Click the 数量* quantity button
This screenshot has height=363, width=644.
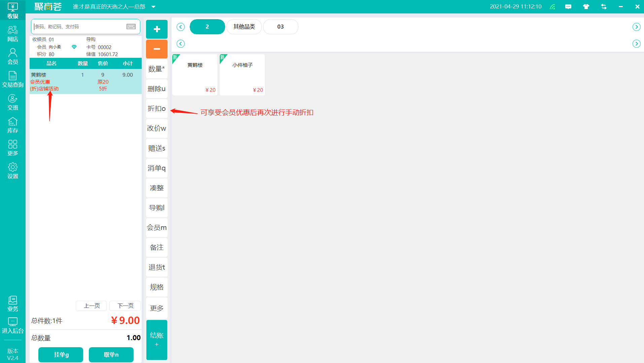click(x=157, y=69)
